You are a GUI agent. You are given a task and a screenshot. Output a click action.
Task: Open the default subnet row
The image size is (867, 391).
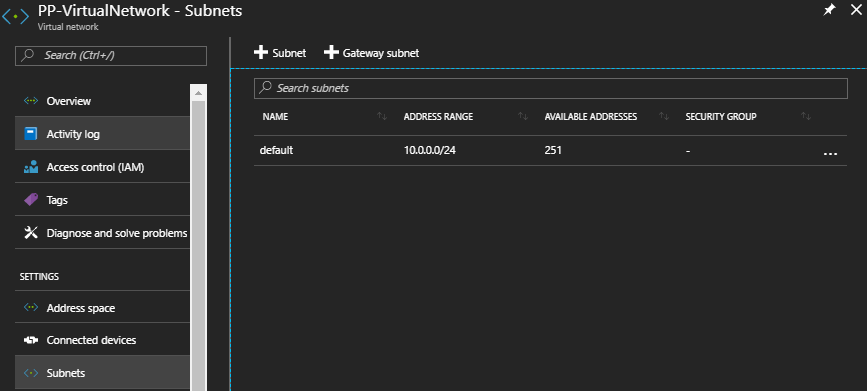(x=550, y=150)
